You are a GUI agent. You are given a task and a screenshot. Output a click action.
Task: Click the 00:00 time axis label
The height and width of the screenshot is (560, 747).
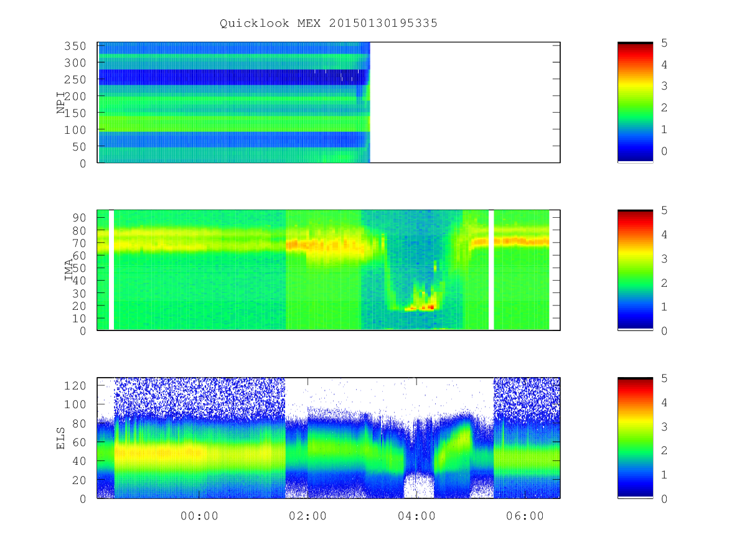click(x=199, y=516)
